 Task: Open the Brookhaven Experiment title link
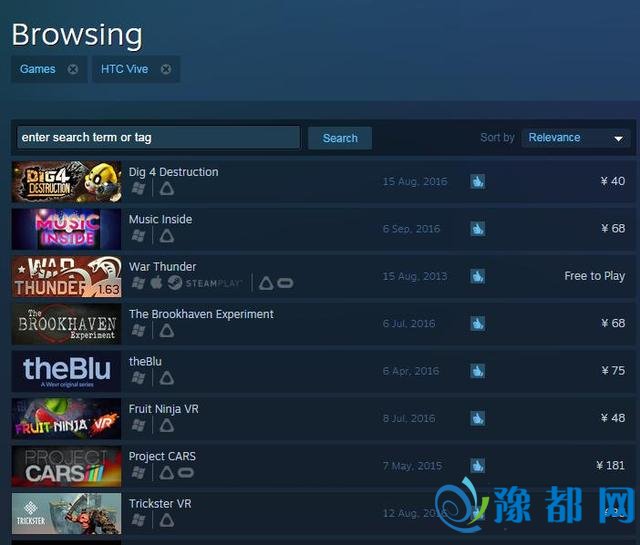click(201, 314)
